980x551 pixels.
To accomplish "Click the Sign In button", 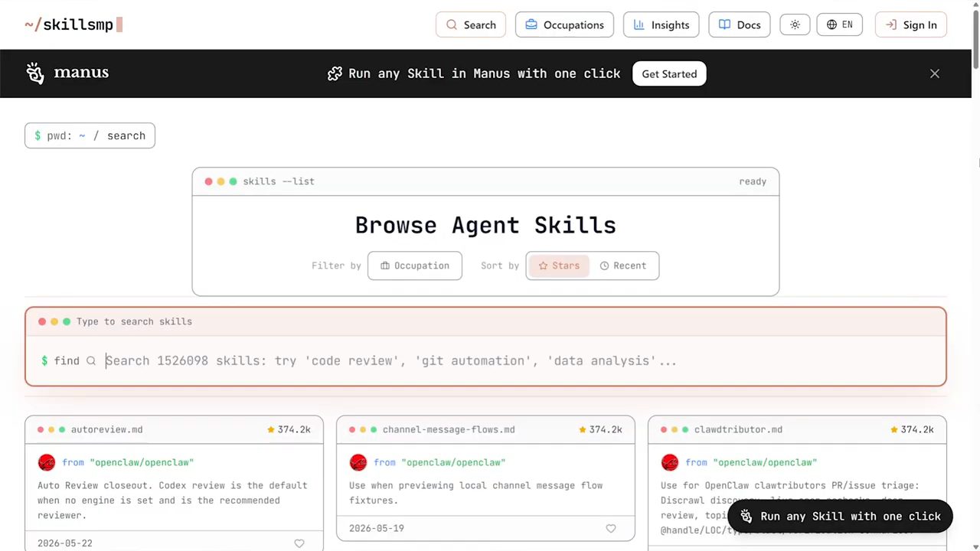I will click(x=911, y=24).
